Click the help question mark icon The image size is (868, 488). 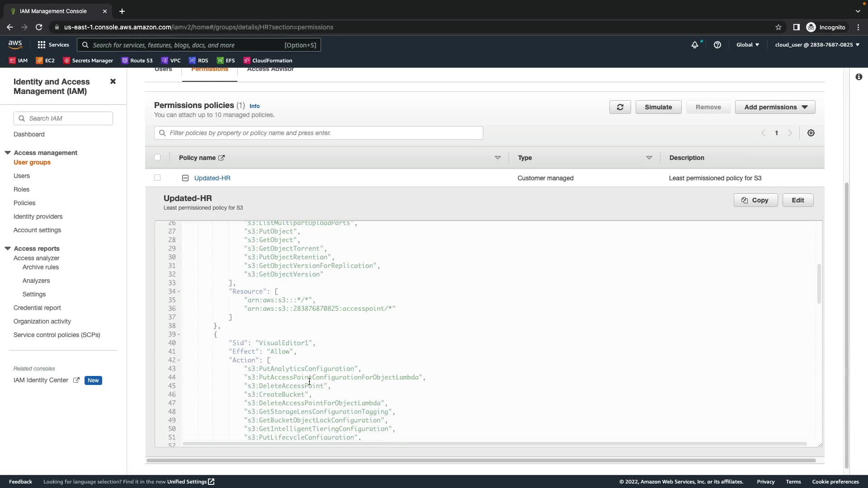click(x=717, y=45)
